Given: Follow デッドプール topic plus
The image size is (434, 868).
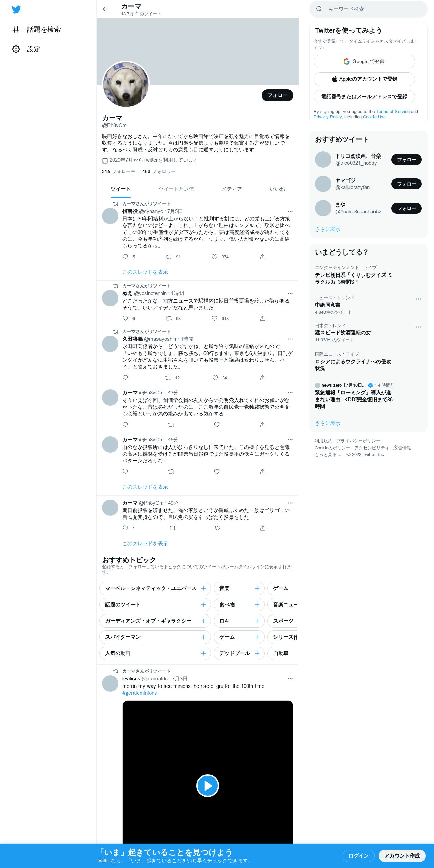Looking at the screenshot, I should [x=257, y=653].
